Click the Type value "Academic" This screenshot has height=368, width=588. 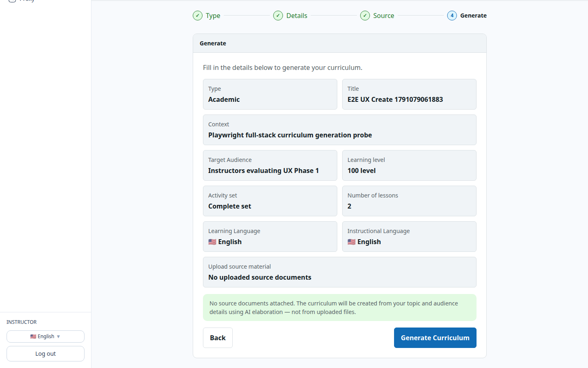(x=224, y=99)
